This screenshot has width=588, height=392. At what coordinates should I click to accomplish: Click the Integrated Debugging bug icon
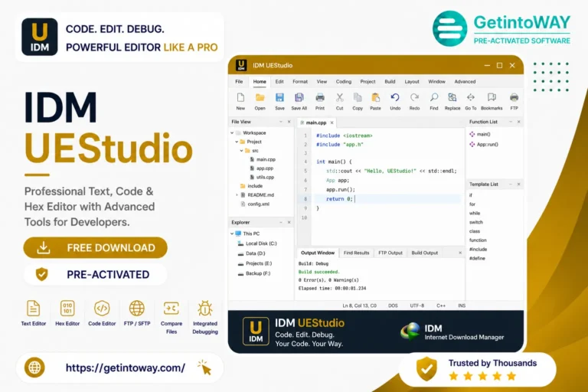point(205,309)
